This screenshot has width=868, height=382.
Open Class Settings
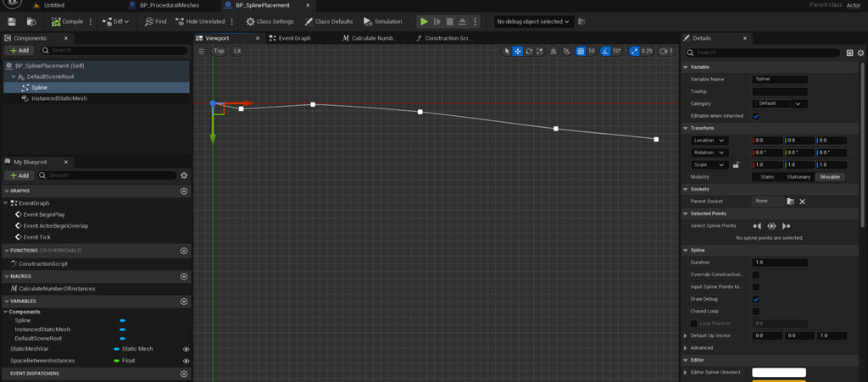270,21
